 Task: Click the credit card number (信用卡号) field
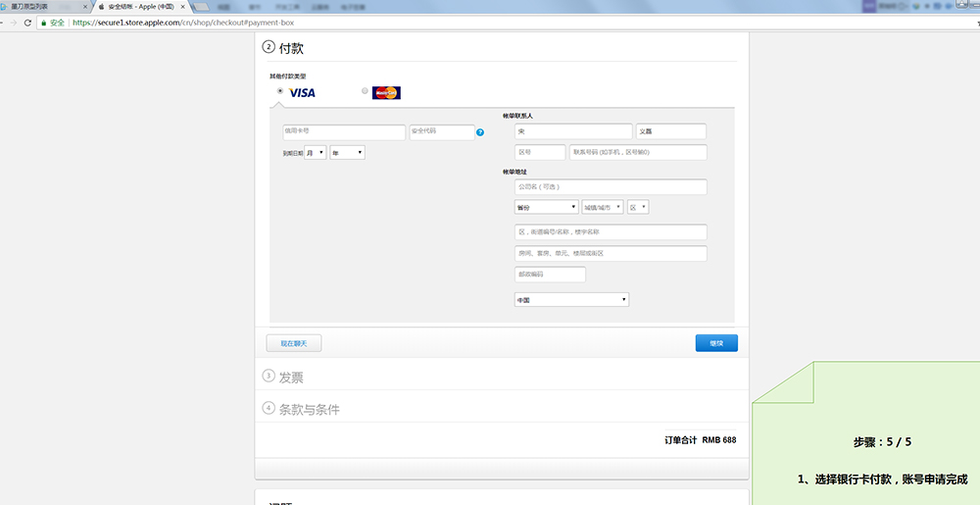point(343,131)
